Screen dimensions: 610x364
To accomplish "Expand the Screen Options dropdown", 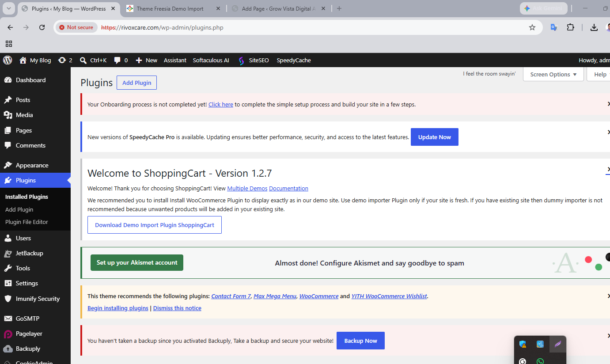I will pos(553,74).
